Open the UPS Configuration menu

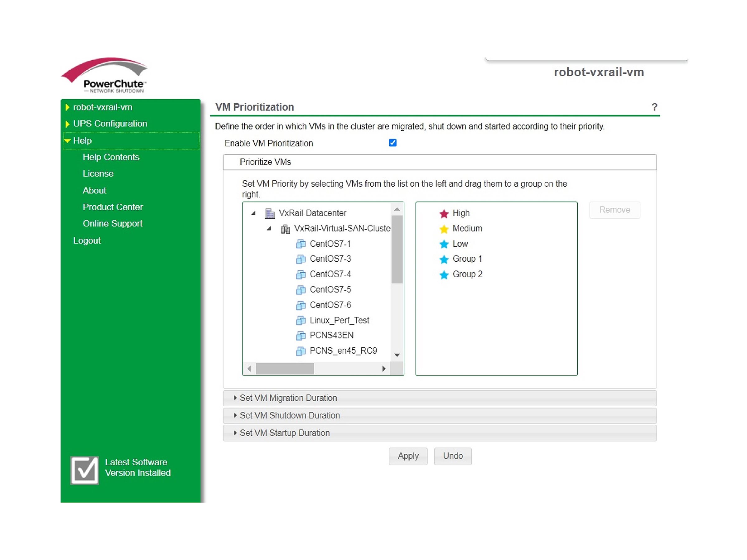[x=110, y=124]
